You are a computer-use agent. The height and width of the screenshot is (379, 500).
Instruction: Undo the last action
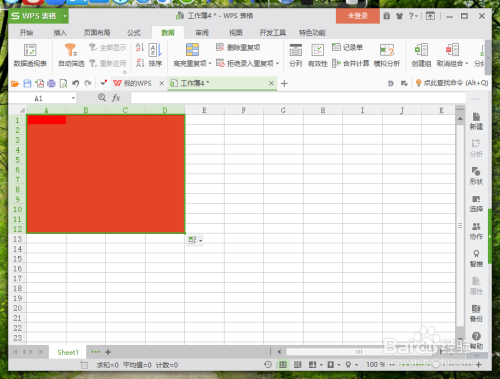pos(76,83)
